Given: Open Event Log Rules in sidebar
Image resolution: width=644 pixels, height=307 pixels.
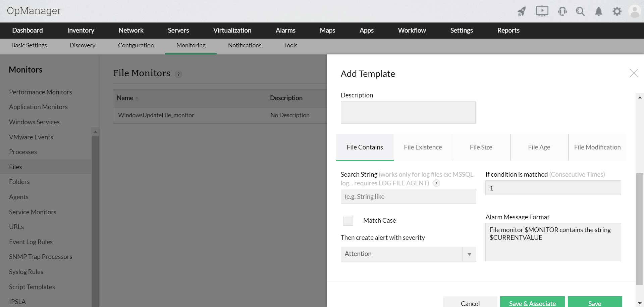Looking at the screenshot, I should tap(31, 242).
